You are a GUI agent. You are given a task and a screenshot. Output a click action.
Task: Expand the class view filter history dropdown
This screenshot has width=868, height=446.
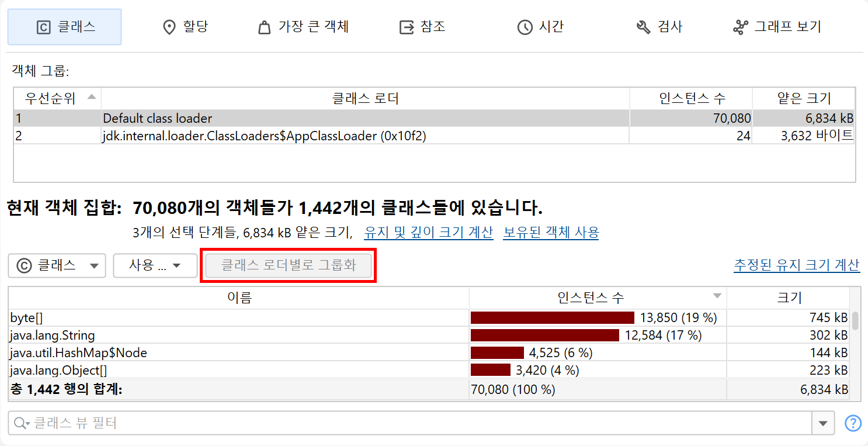point(824,423)
